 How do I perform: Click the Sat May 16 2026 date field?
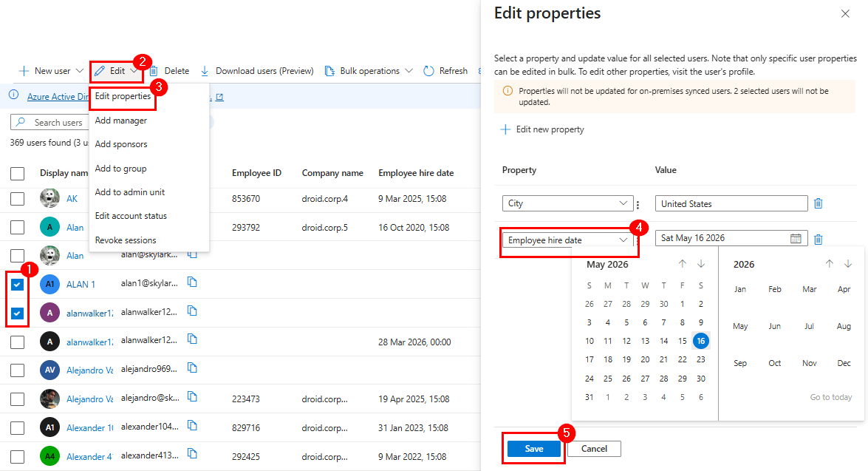pos(731,238)
